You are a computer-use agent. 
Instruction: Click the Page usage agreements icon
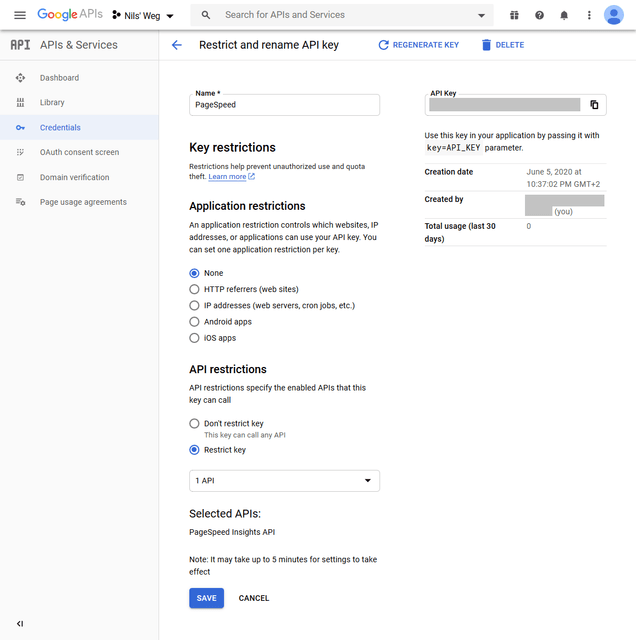[20, 202]
